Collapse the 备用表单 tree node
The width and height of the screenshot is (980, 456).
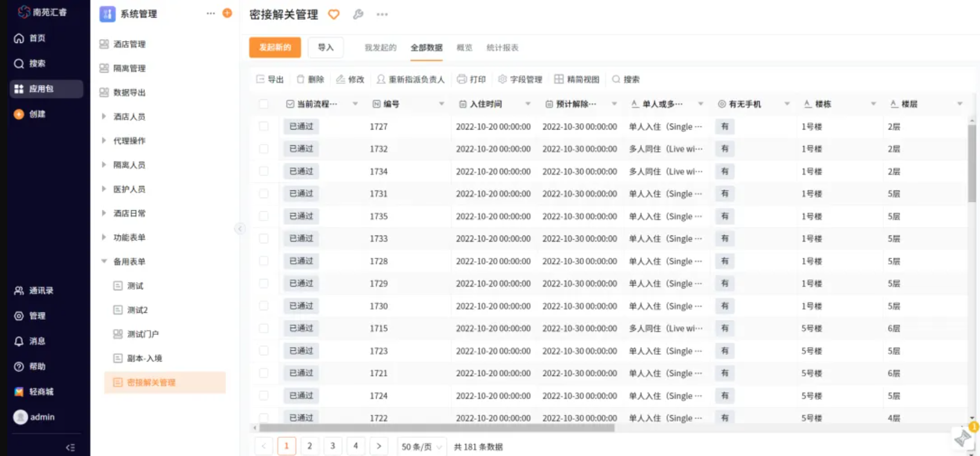pos(104,261)
